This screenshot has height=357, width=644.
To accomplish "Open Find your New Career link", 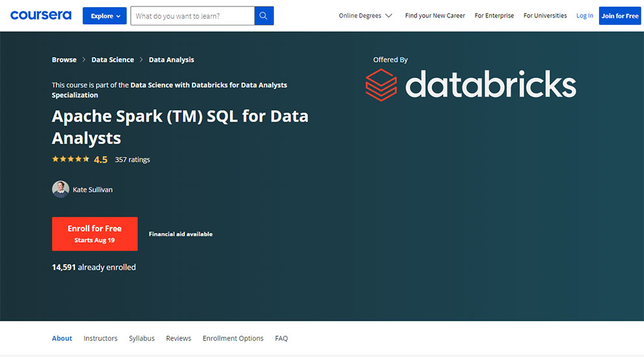I will (435, 16).
